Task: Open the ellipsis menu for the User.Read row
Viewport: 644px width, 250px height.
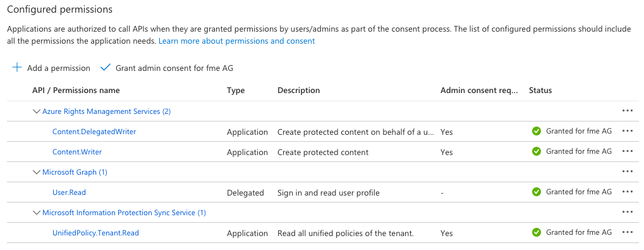Action: (x=627, y=192)
